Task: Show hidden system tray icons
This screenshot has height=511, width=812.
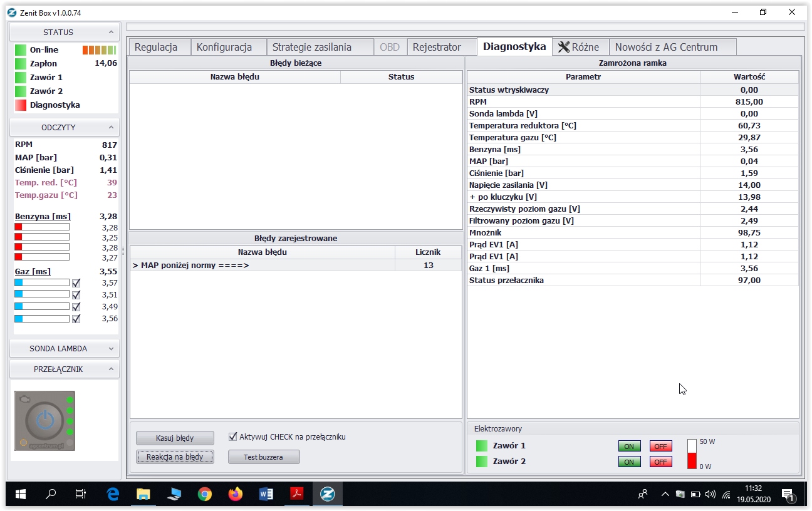Action: pos(665,494)
